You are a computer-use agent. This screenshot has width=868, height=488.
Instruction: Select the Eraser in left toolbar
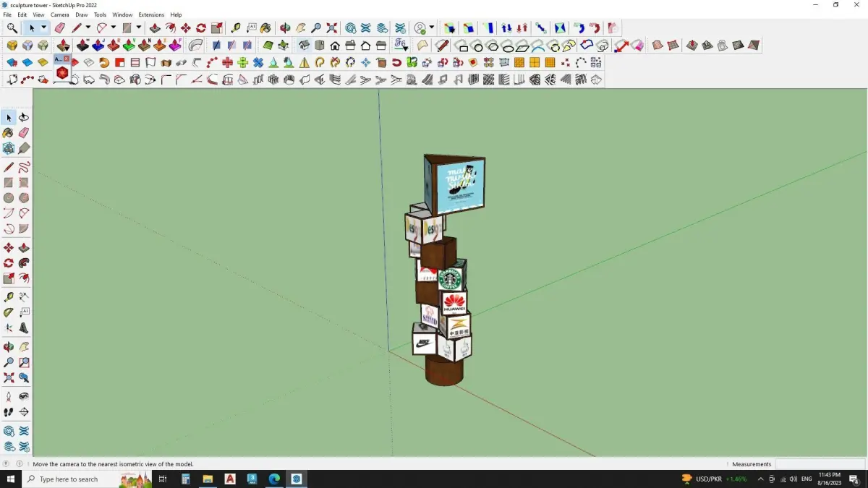[24, 133]
